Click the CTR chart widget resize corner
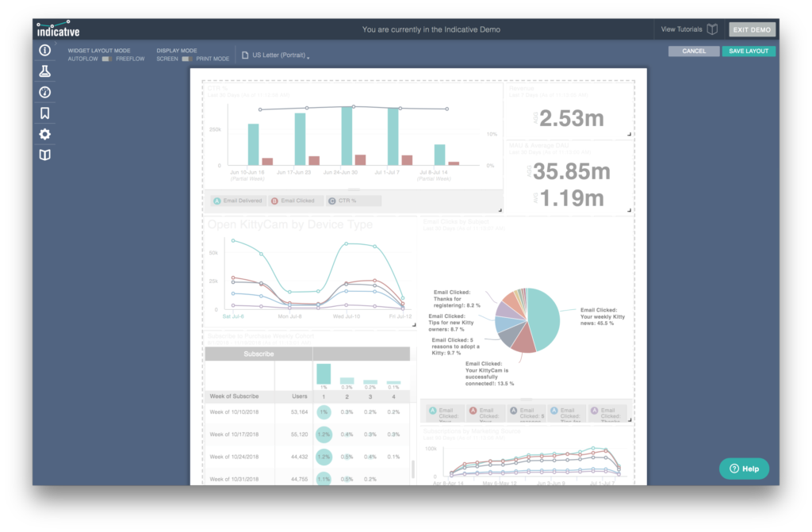The width and height of the screenshot is (812, 532). coord(500,210)
